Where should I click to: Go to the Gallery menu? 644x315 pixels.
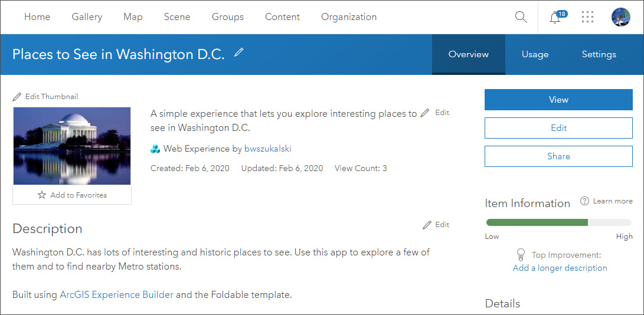[87, 17]
